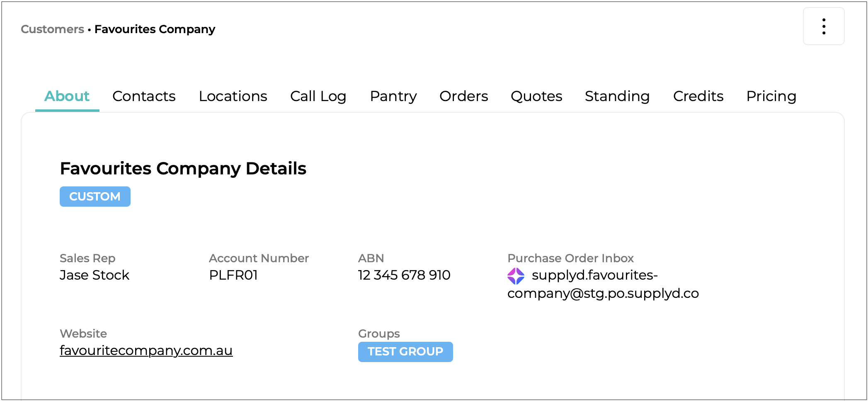Navigate to the Pricing tab
This screenshot has width=868, height=401.
tap(771, 96)
